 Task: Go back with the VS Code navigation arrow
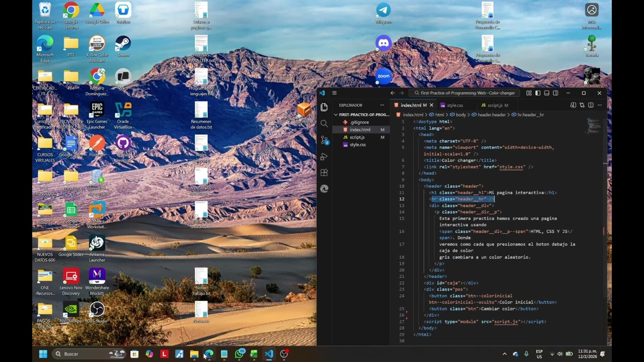click(392, 93)
